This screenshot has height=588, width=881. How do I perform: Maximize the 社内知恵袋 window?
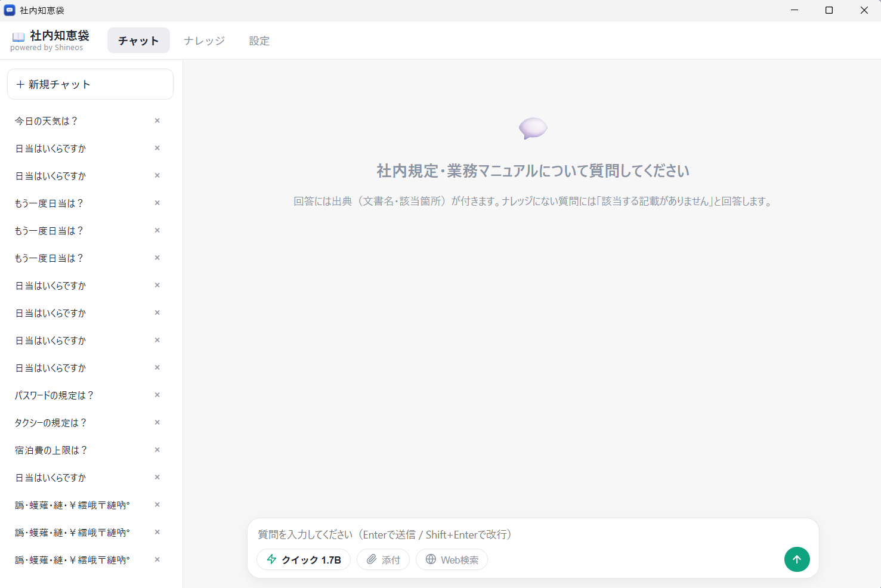[x=829, y=10]
